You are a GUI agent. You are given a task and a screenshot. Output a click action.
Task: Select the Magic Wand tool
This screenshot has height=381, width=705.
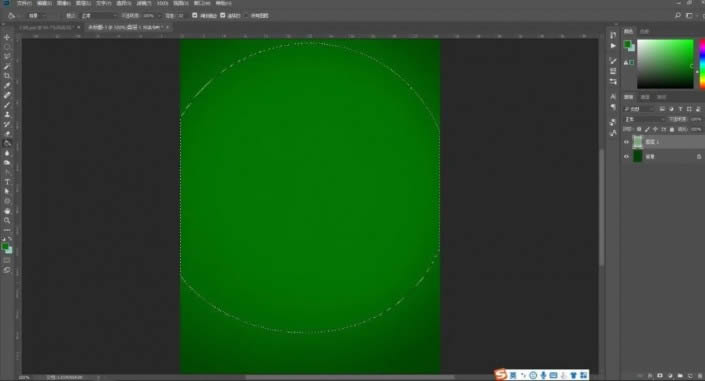pos(7,67)
